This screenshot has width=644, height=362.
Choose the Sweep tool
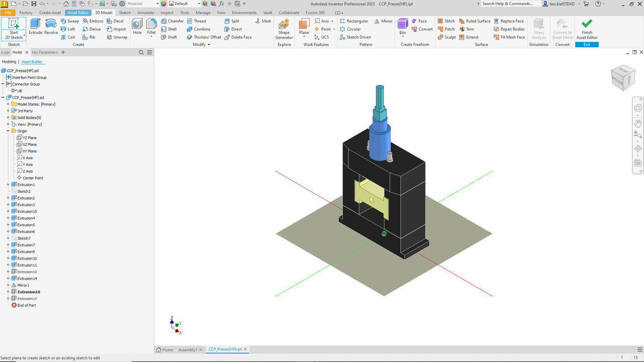point(70,21)
